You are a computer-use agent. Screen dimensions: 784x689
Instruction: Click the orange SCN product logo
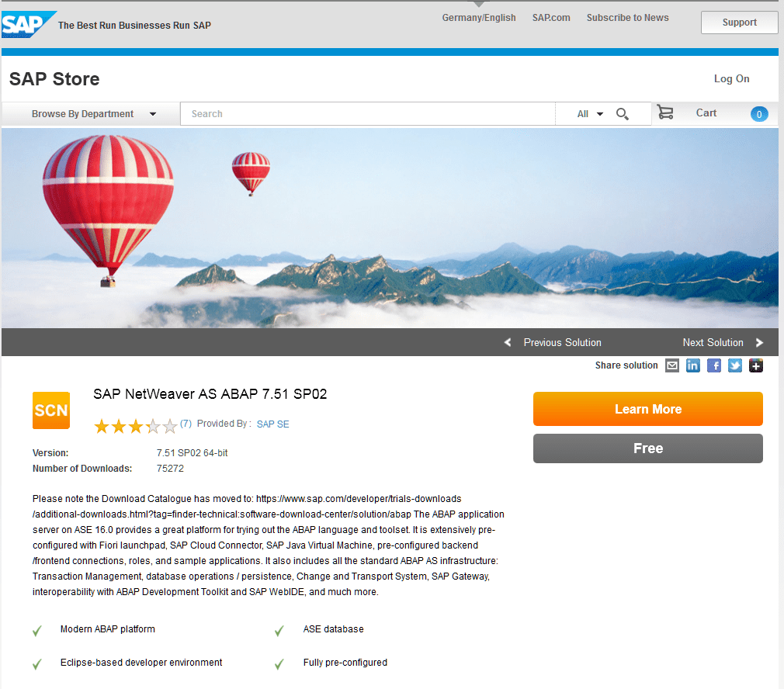click(51, 410)
